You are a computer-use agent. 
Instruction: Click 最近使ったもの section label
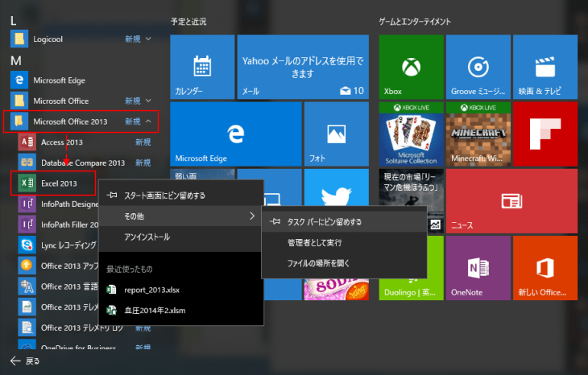point(130,269)
